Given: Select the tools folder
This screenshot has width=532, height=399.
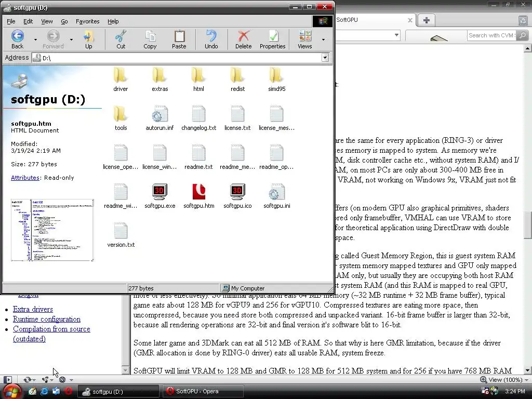Looking at the screenshot, I should pyautogui.click(x=121, y=118).
